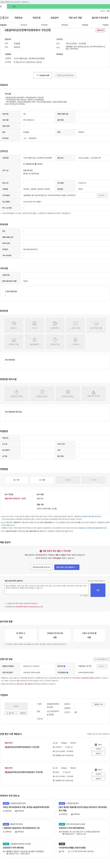
Task: Click the 장애인용 승강기 facility icon
Action: pyautogui.click(x=42, y=394)
